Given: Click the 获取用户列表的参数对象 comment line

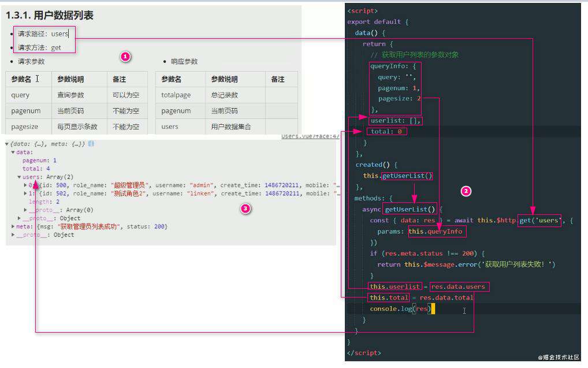Looking at the screenshot, I should tap(414, 55).
